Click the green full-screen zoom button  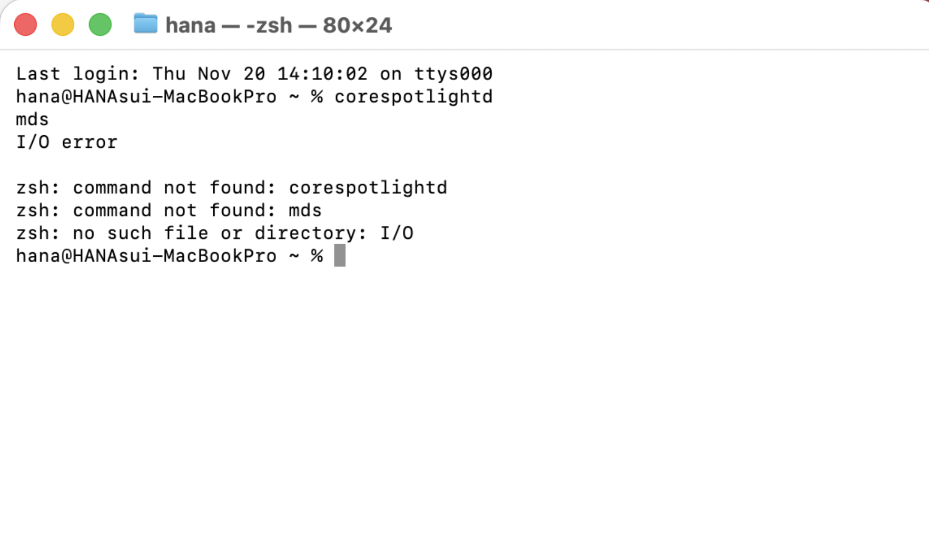[x=100, y=25]
